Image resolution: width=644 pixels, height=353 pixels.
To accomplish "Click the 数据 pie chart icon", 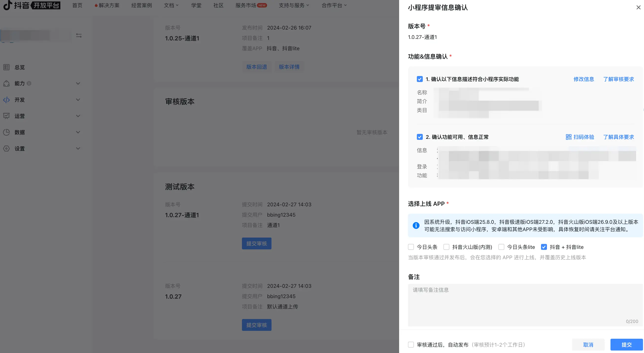I will (x=6, y=132).
